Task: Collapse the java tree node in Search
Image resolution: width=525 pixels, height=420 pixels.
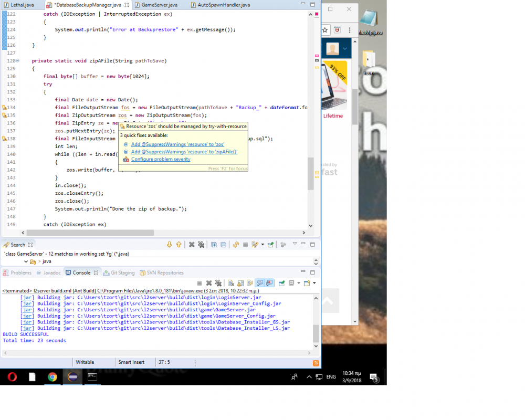Action: tap(26, 261)
